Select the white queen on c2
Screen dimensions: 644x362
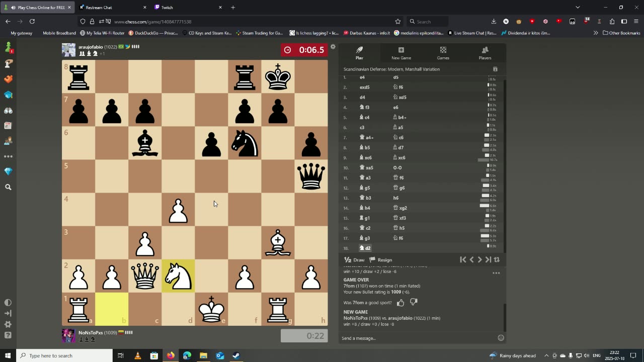pyautogui.click(x=145, y=276)
